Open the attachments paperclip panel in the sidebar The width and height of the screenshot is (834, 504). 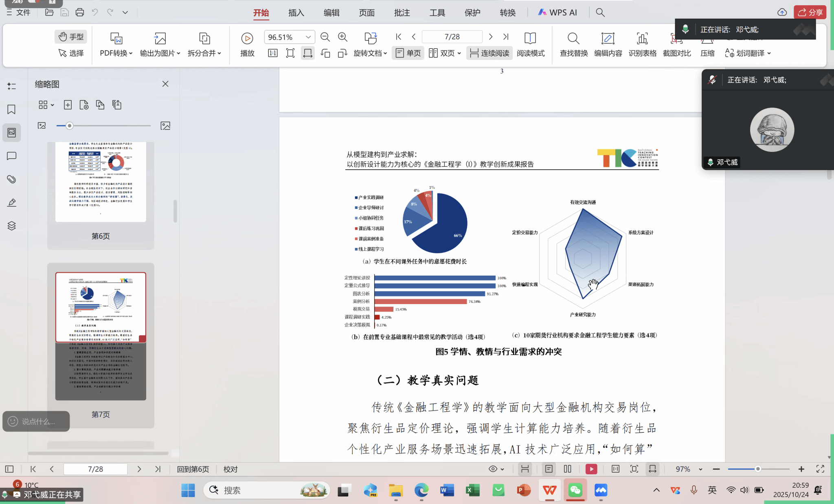[11, 179]
